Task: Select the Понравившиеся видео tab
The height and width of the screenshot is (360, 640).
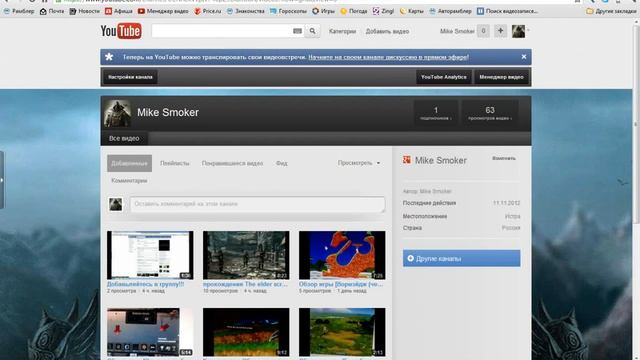Action: [232, 163]
